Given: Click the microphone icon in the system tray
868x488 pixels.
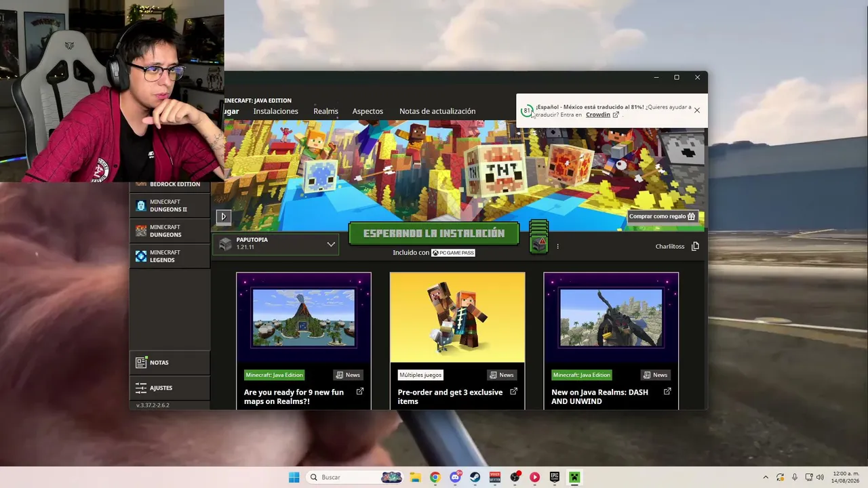Looking at the screenshot, I should tap(795, 477).
